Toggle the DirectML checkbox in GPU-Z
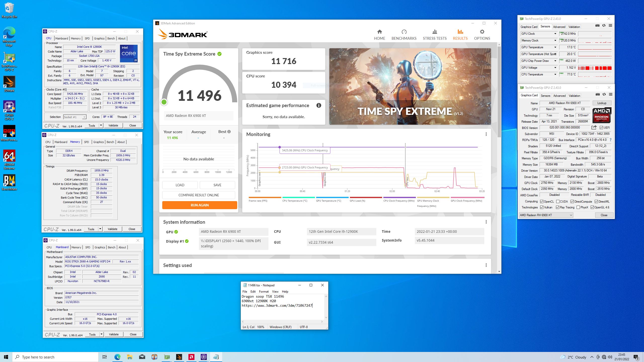The image size is (644, 362). tap(596, 202)
